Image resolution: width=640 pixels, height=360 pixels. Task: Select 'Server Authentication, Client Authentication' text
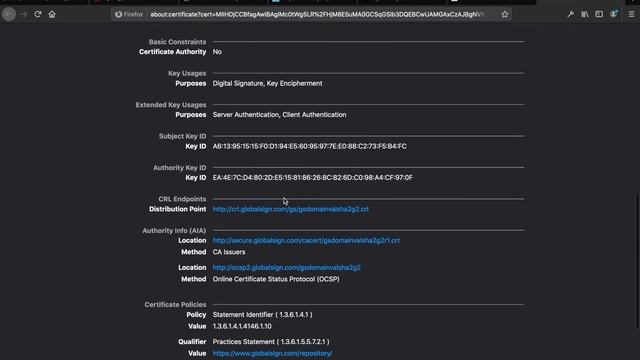pyautogui.click(x=279, y=115)
